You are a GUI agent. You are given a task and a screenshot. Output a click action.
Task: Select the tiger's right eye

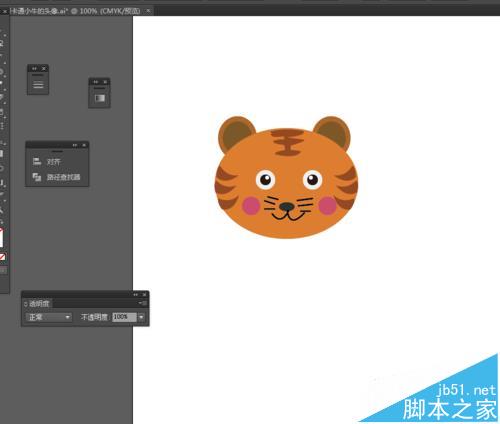click(x=313, y=180)
